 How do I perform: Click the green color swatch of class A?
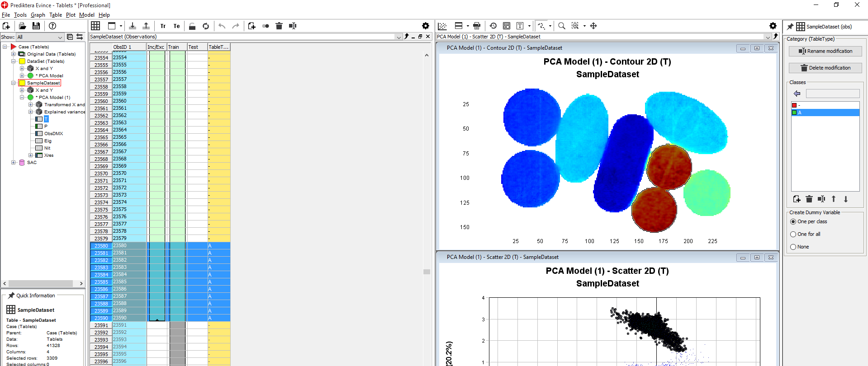click(x=794, y=113)
